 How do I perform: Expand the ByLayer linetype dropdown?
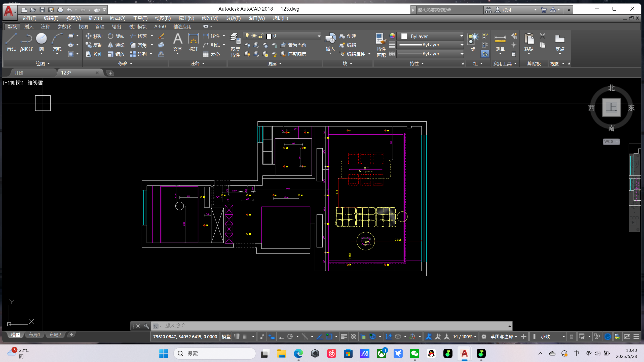[462, 54]
